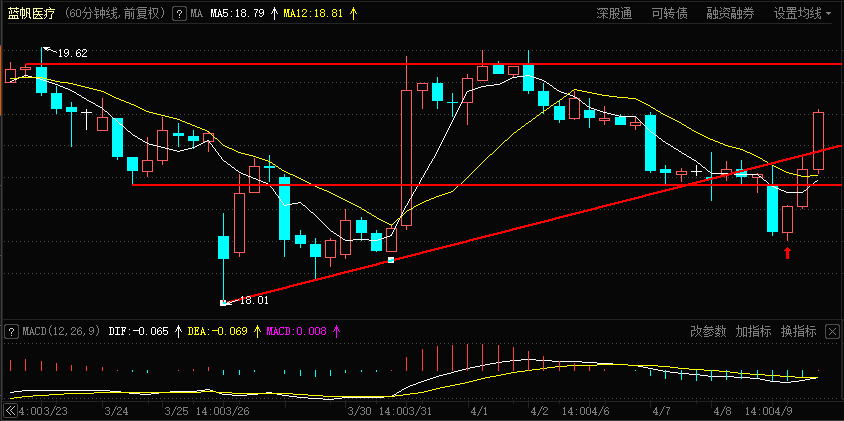Open the 换指标 indicator switcher
This screenshot has width=844, height=421.
pyautogui.click(x=799, y=331)
